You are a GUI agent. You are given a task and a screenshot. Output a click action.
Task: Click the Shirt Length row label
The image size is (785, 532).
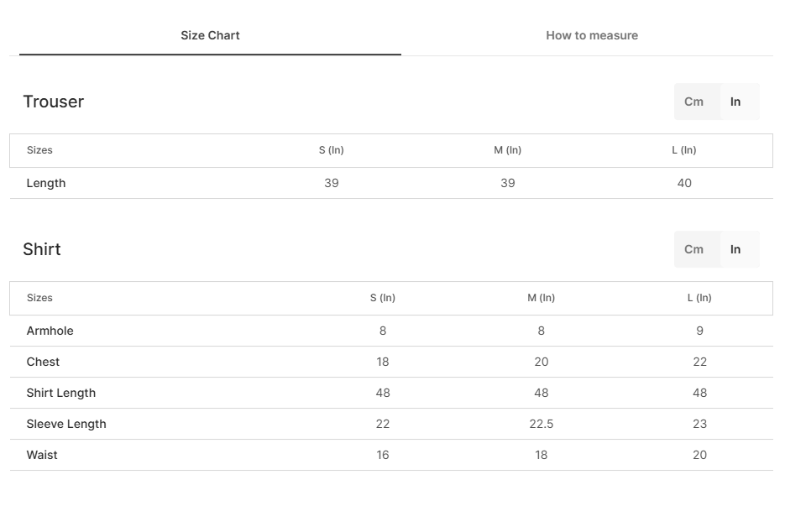tap(61, 393)
